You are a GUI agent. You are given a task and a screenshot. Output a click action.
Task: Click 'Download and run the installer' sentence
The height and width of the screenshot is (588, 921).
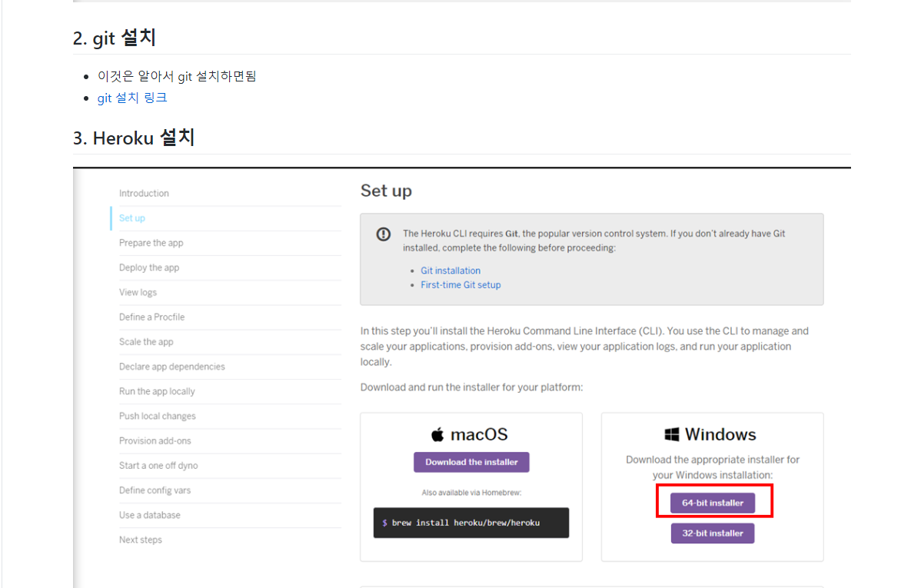tap(472, 387)
